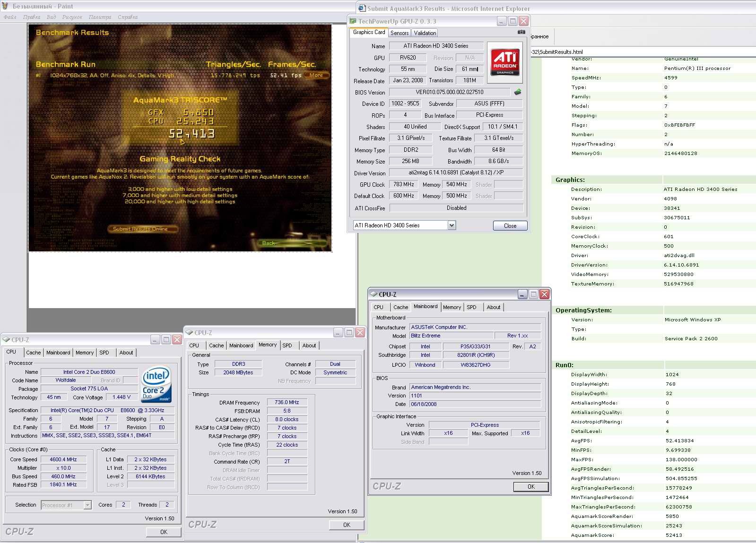Click the GPU-Z title bar app icon
The image size is (756, 543).
[x=353, y=21]
